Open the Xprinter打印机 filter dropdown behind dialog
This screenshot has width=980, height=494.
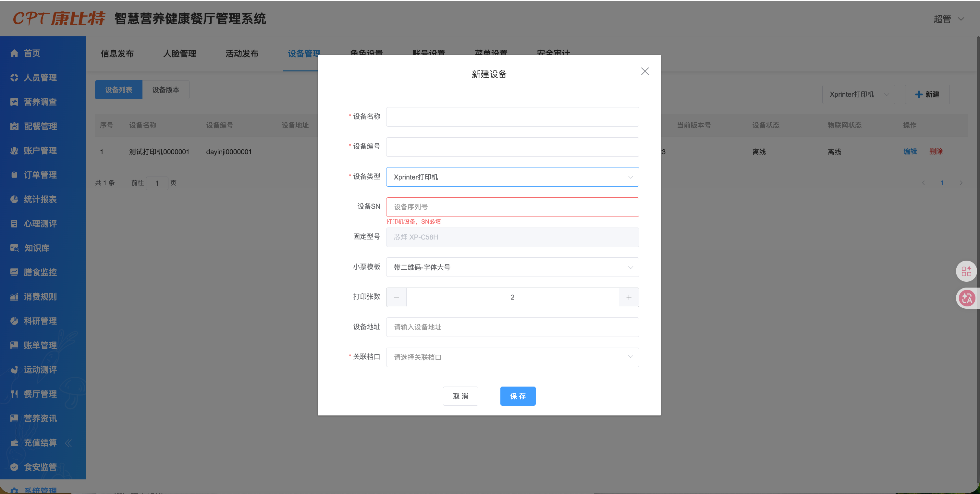[x=858, y=94]
